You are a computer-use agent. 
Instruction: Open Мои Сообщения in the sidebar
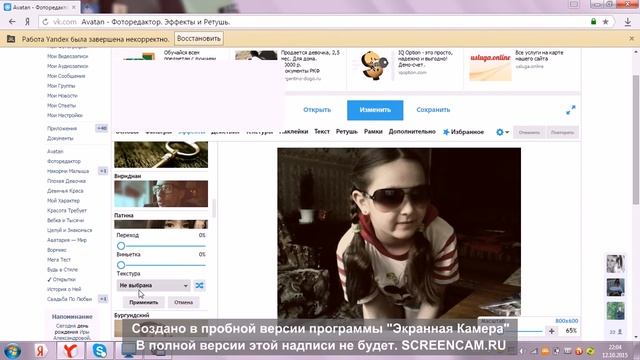click(x=66, y=76)
